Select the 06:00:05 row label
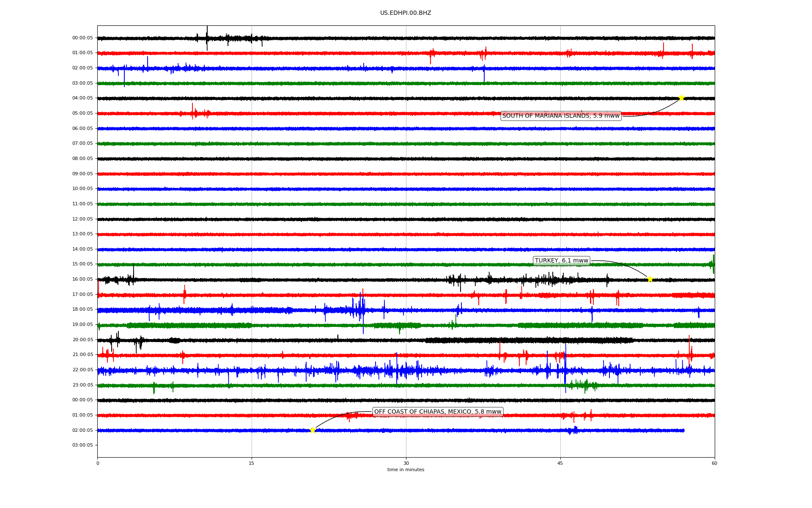The width and height of the screenshot is (812, 508). tap(82, 129)
